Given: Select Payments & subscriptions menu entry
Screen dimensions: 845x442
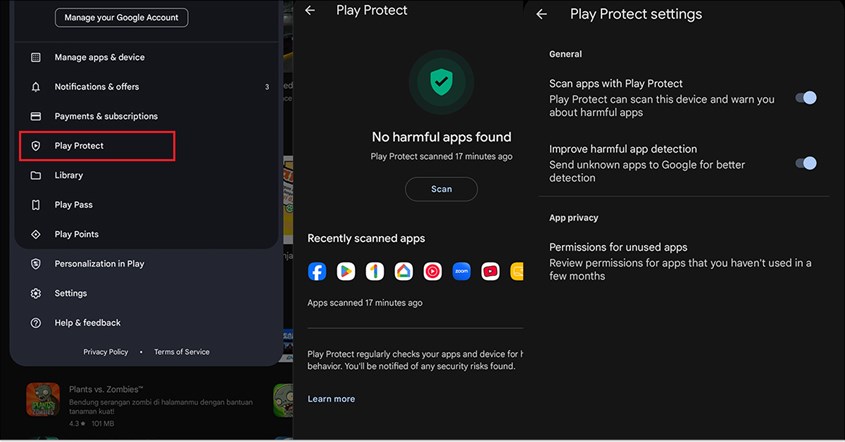Looking at the screenshot, I should point(106,116).
